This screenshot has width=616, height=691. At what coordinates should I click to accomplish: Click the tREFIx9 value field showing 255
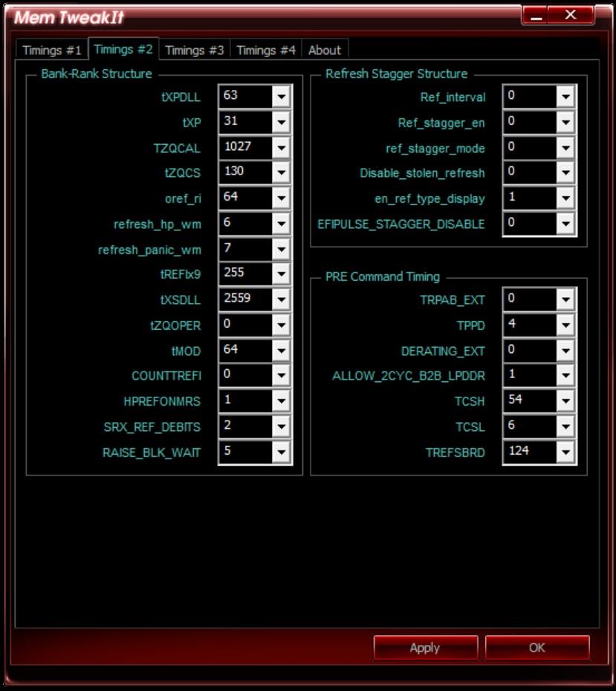pos(246,273)
